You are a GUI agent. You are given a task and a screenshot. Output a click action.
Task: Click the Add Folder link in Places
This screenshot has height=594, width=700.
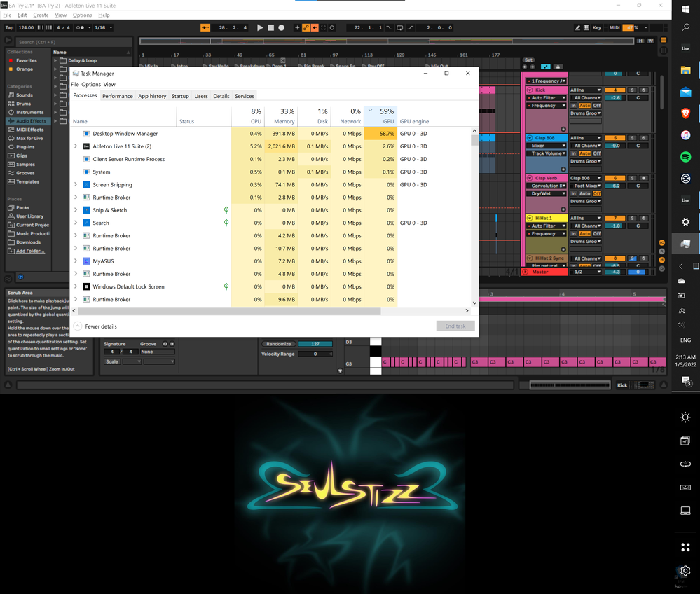pos(30,251)
